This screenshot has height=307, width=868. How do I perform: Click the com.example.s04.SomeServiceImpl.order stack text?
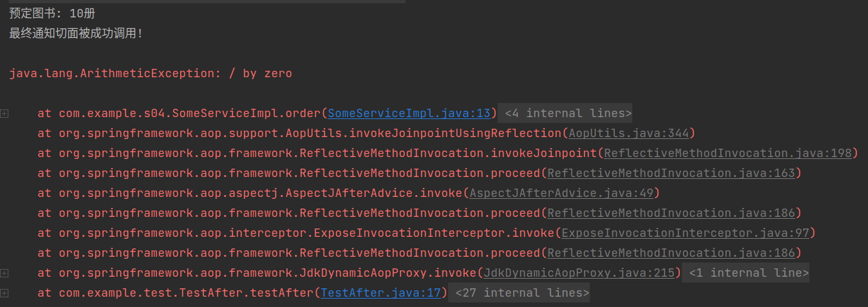coord(190,113)
